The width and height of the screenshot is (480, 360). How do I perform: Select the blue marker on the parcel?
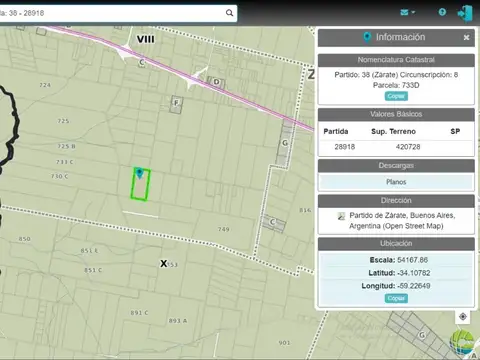140,173
